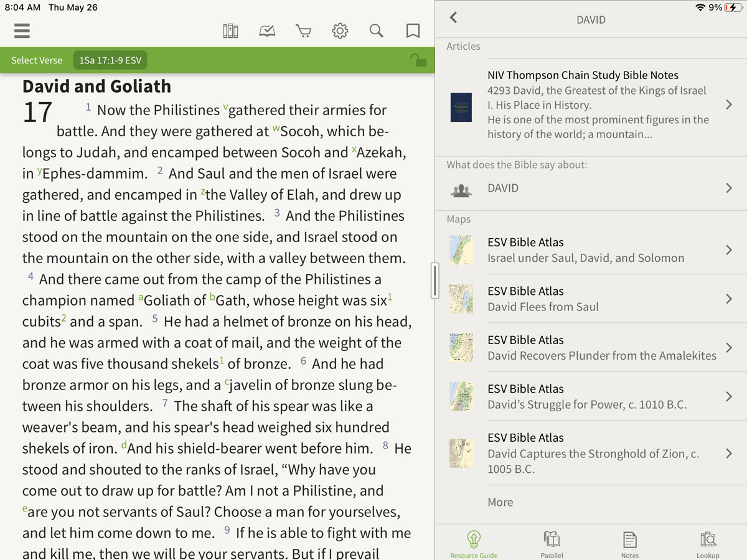Tap cross-reference e before are you not servants
747x560 pixels.
[x=25, y=509]
